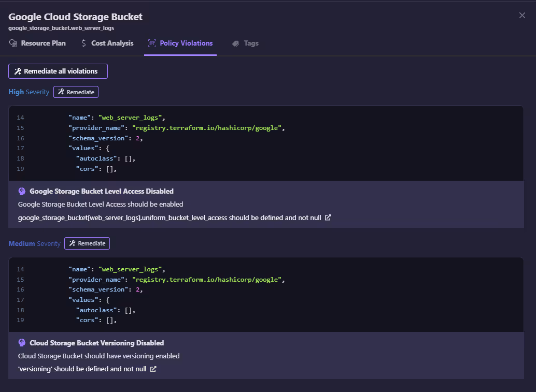Click the icon beside Bucket Level Access Disabled
Viewport: 536px width, 392px height.
(22, 191)
